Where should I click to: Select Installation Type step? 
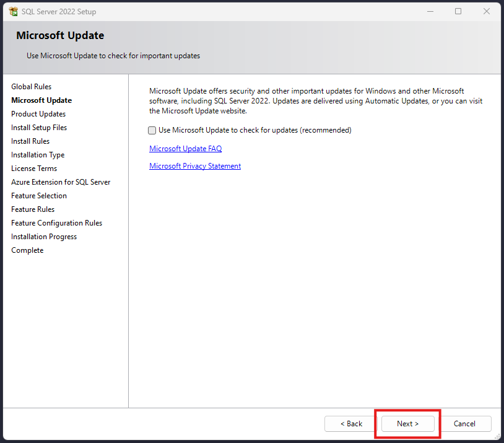38,155
